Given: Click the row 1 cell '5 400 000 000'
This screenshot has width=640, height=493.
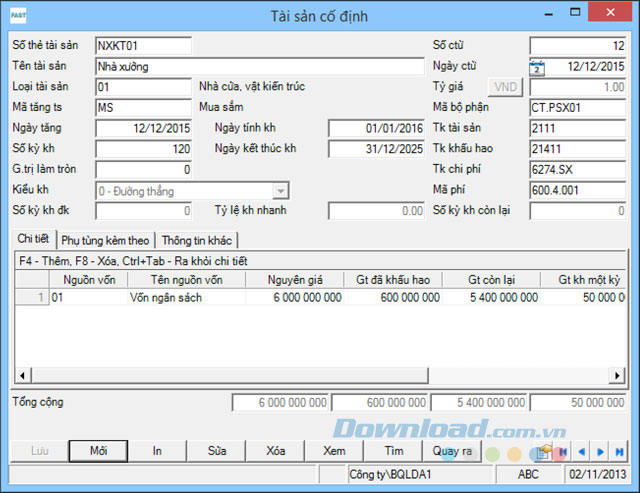Looking at the screenshot, I should click(491, 297).
